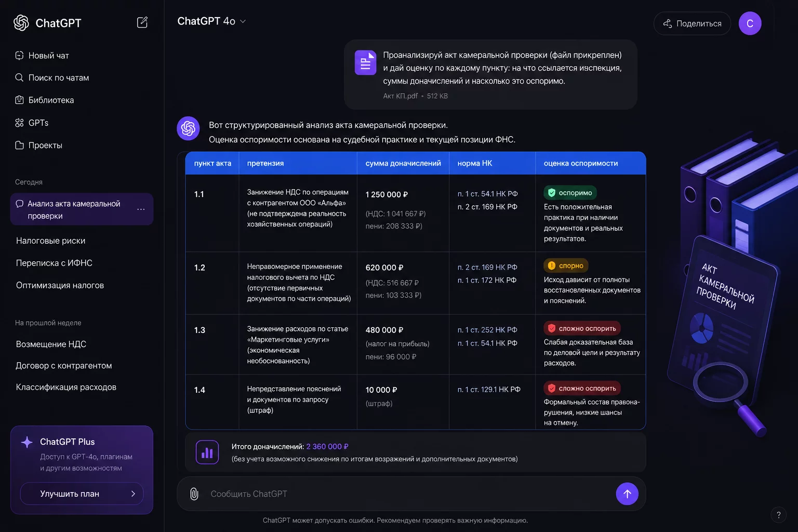Click the share icon inside Поделиться
The height and width of the screenshot is (532, 798).
pyautogui.click(x=668, y=23)
